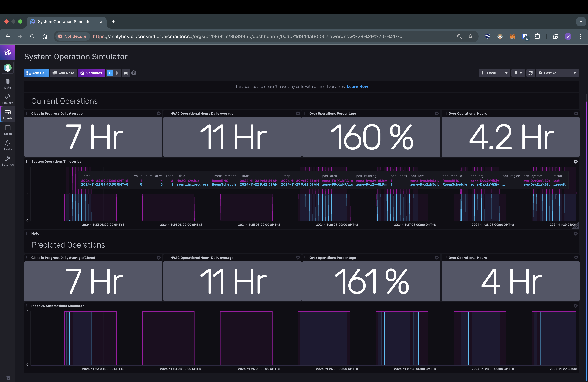Refresh the dashboard with the refresh icon

pos(530,73)
